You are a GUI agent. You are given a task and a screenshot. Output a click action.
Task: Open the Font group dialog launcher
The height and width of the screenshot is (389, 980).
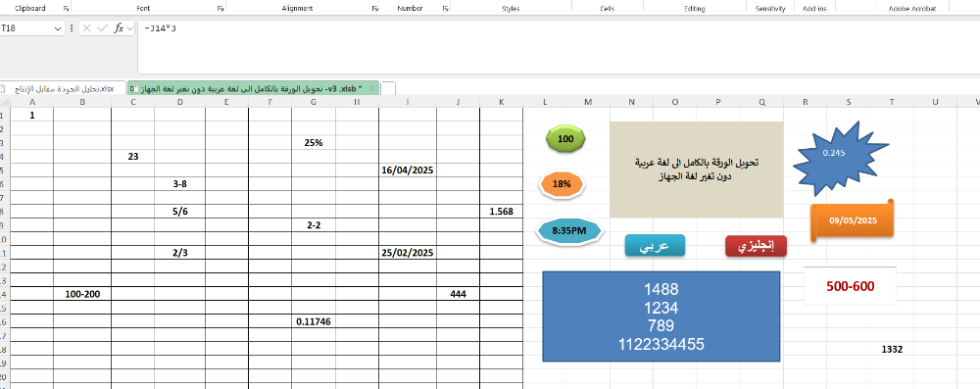pos(220,9)
